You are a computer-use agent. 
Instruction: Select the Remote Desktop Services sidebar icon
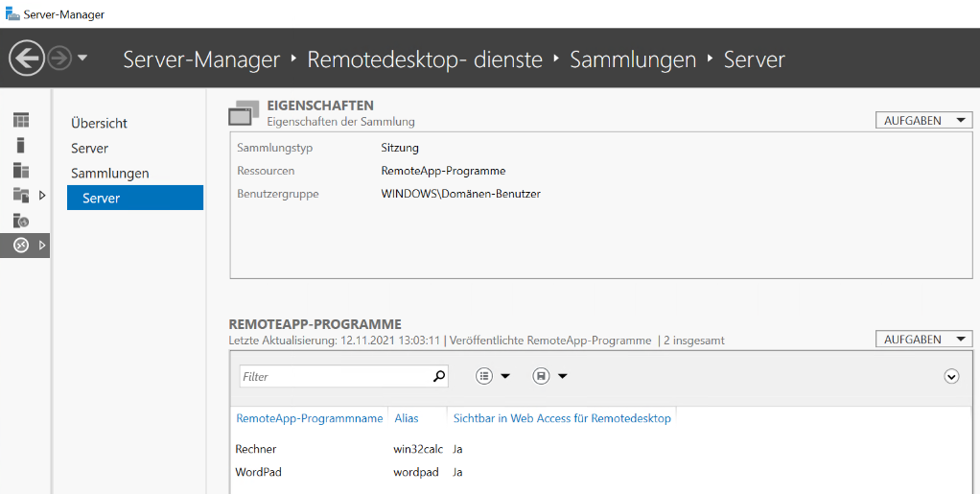pyautogui.click(x=21, y=246)
